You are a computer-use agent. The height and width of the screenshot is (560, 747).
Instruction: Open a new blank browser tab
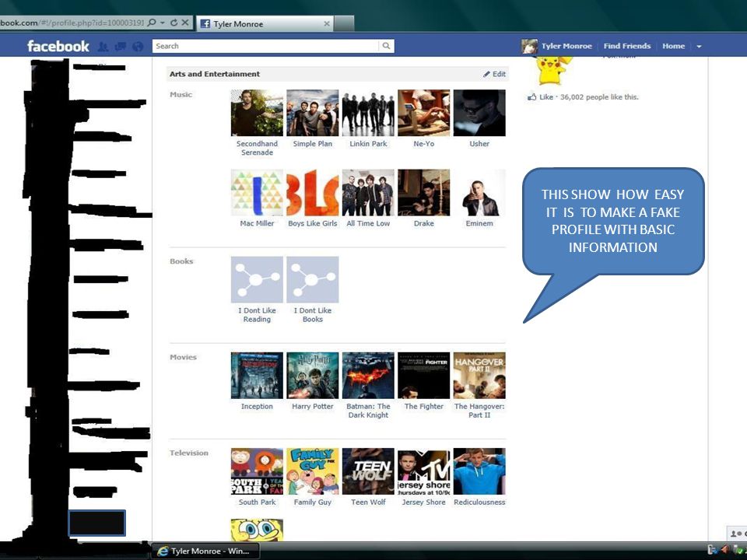coord(344,24)
